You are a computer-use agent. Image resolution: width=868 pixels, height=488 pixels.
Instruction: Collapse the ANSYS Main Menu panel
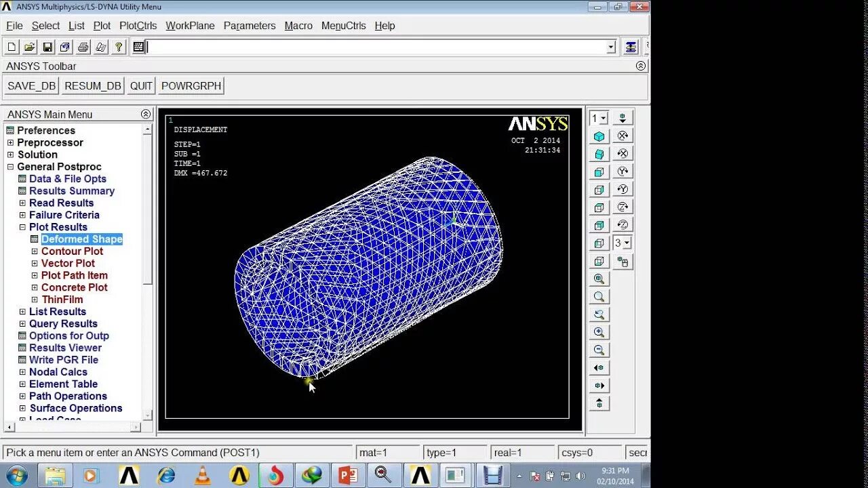tap(145, 114)
